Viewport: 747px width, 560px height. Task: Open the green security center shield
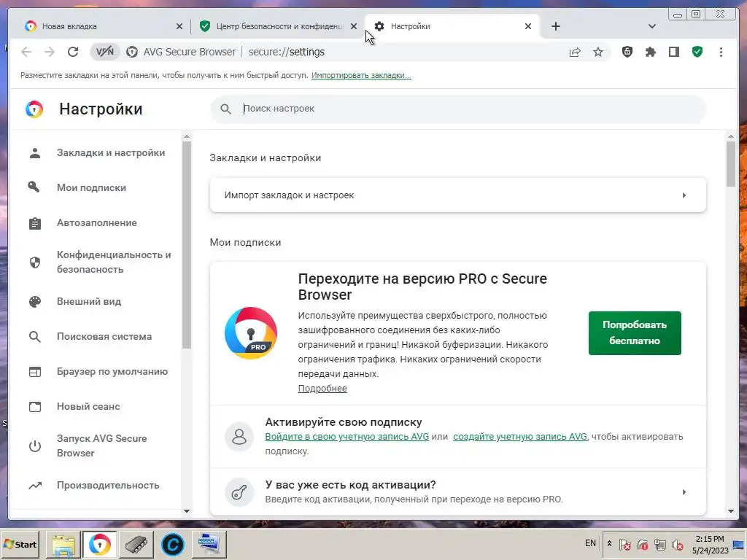pyautogui.click(x=697, y=52)
